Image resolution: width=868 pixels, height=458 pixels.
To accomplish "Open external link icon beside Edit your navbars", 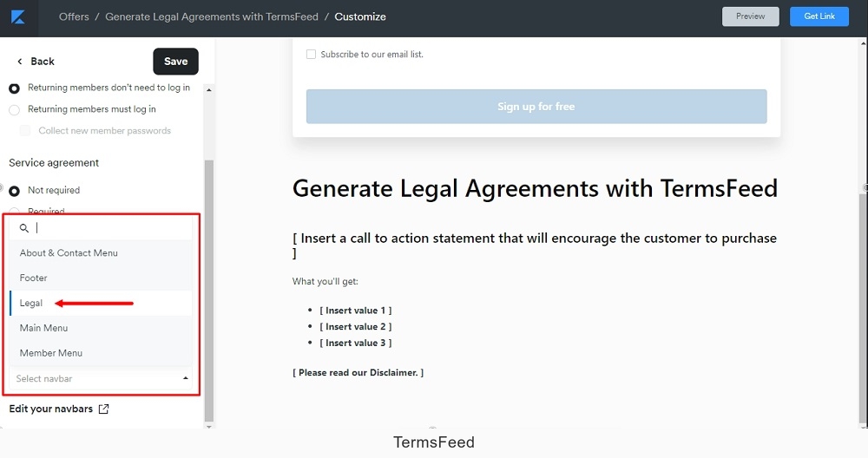I will coord(103,409).
